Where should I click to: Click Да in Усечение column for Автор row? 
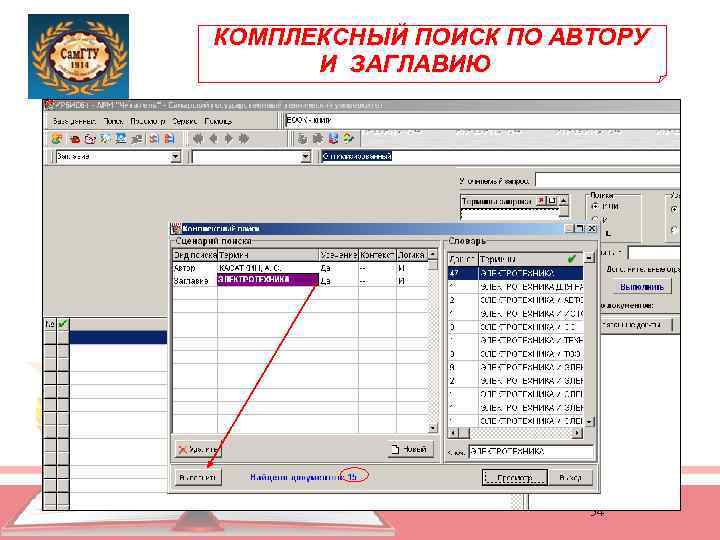326,268
